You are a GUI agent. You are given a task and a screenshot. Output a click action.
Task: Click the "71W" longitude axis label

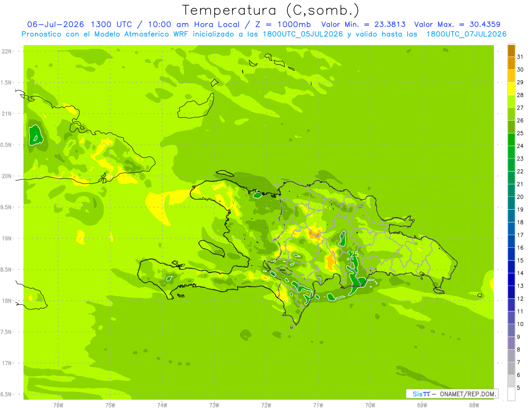(318, 405)
